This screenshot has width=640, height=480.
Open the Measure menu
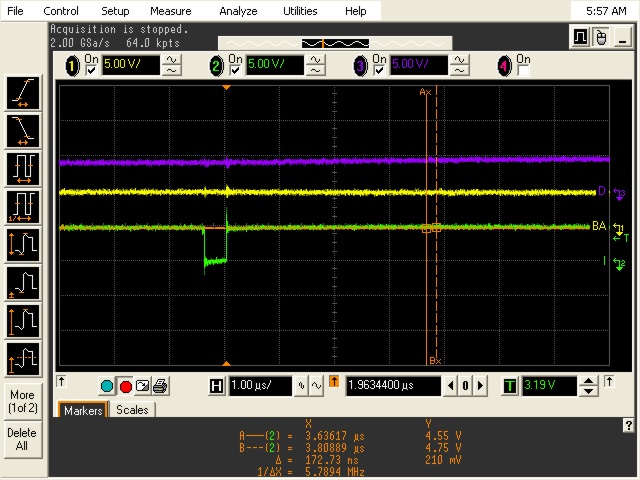tap(171, 11)
